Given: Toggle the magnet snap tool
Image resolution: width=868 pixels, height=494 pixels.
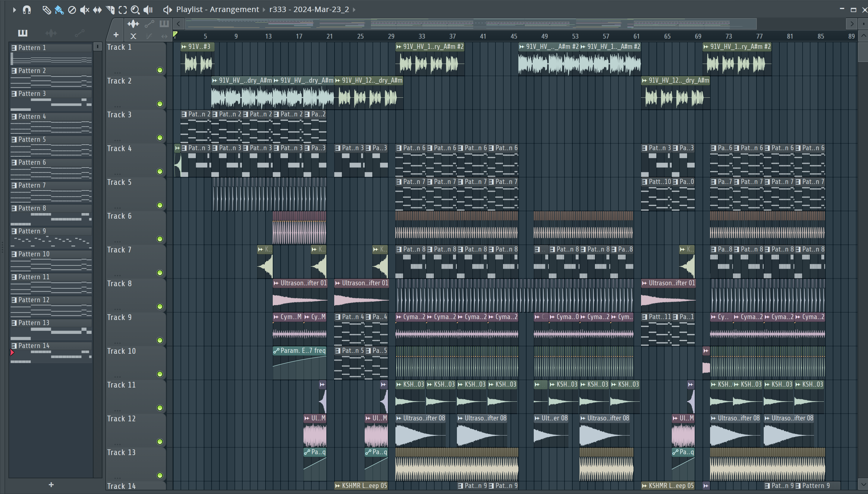Looking at the screenshot, I should pyautogui.click(x=27, y=10).
